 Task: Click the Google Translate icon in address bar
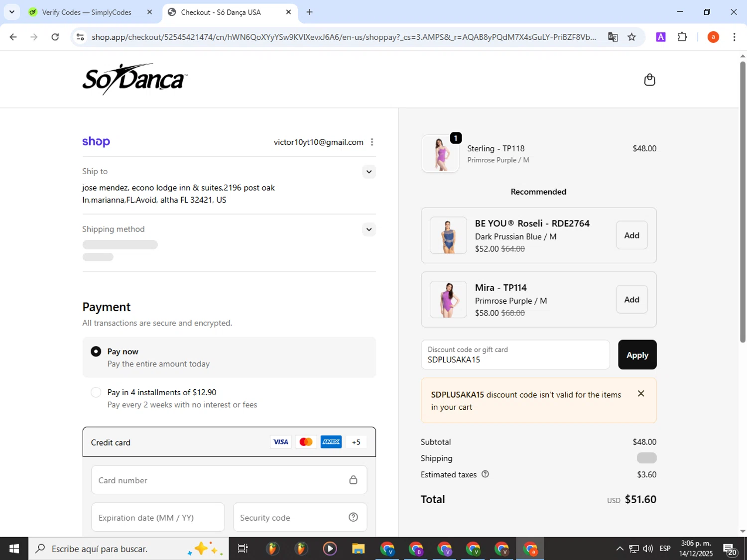[x=613, y=37]
